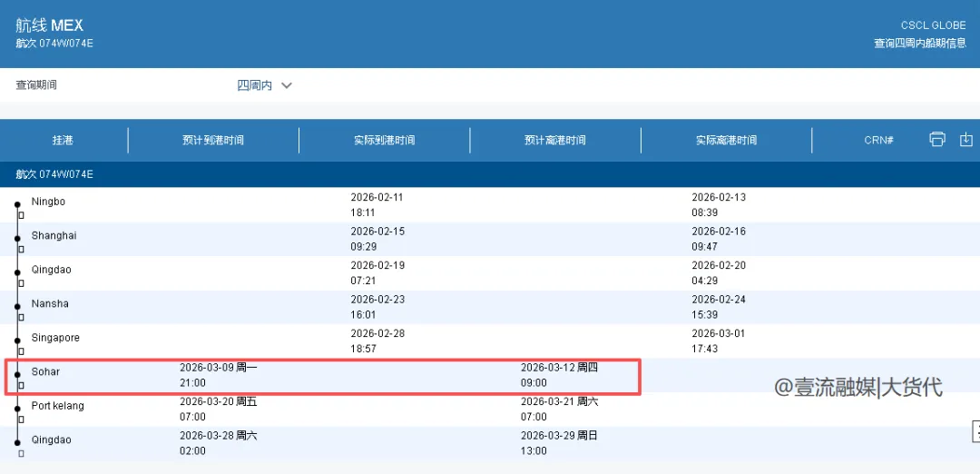Click the 查询期间 label
This screenshot has height=474, width=980.
tap(36, 85)
